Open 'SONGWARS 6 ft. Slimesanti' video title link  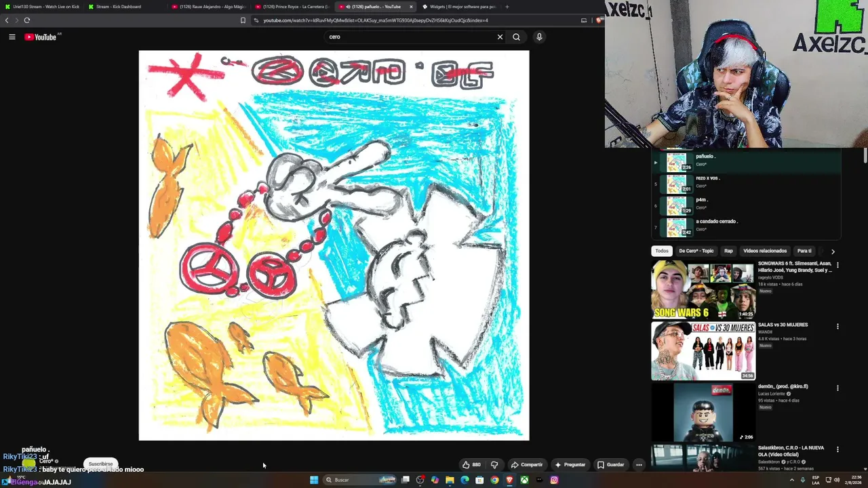(795, 266)
